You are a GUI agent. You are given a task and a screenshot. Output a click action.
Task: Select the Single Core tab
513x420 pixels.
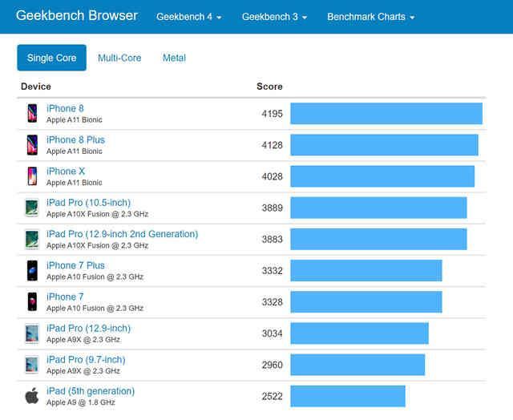[x=51, y=58]
